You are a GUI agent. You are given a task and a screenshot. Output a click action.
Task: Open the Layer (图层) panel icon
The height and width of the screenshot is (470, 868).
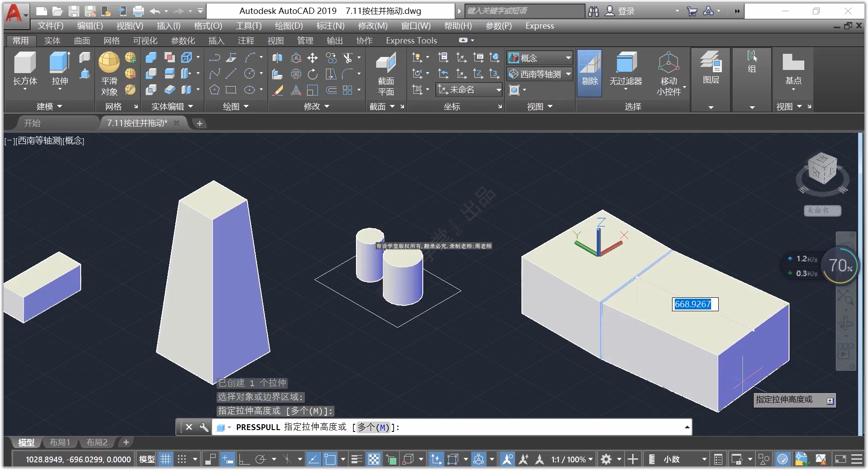pyautogui.click(x=711, y=62)
